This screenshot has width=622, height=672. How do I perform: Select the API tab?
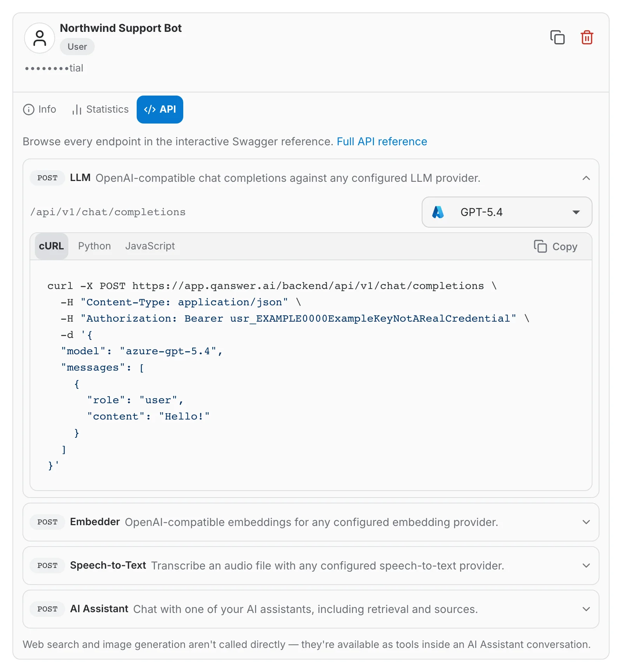[x=160, y=110]
